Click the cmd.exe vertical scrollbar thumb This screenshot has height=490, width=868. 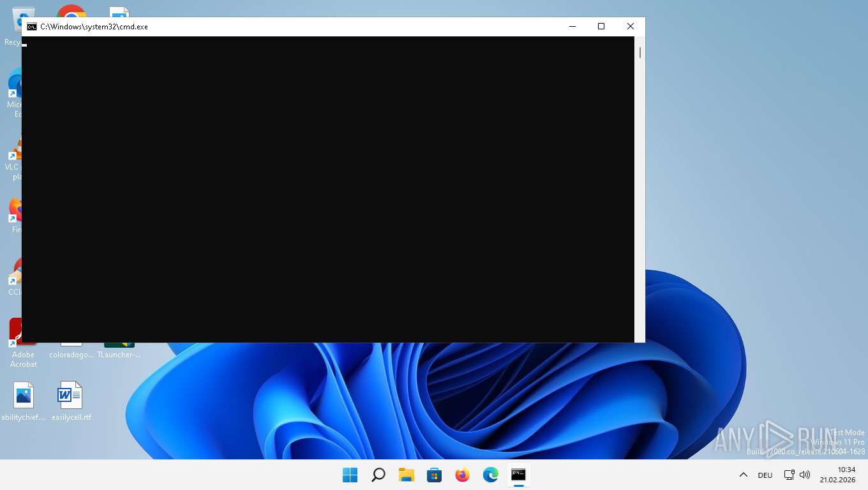(640, 52)
